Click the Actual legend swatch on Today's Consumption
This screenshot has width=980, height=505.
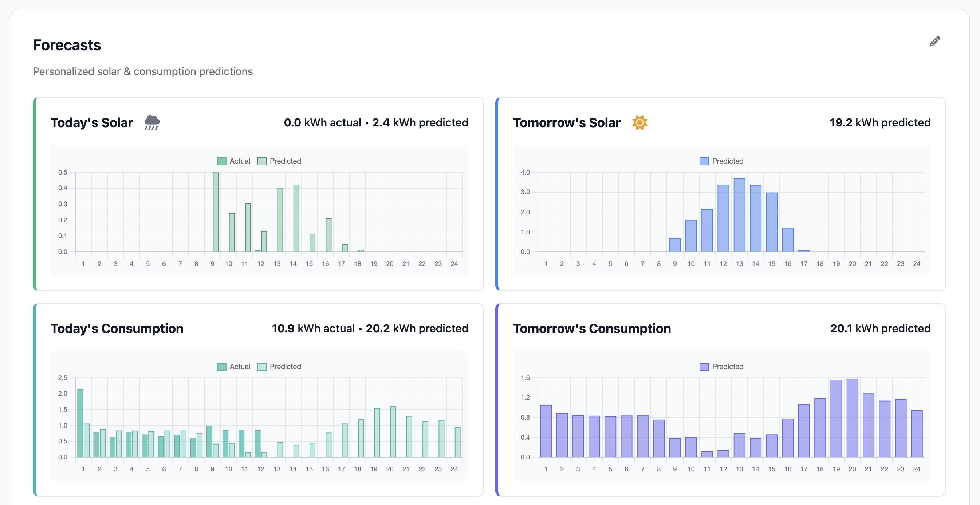[221, 366]
